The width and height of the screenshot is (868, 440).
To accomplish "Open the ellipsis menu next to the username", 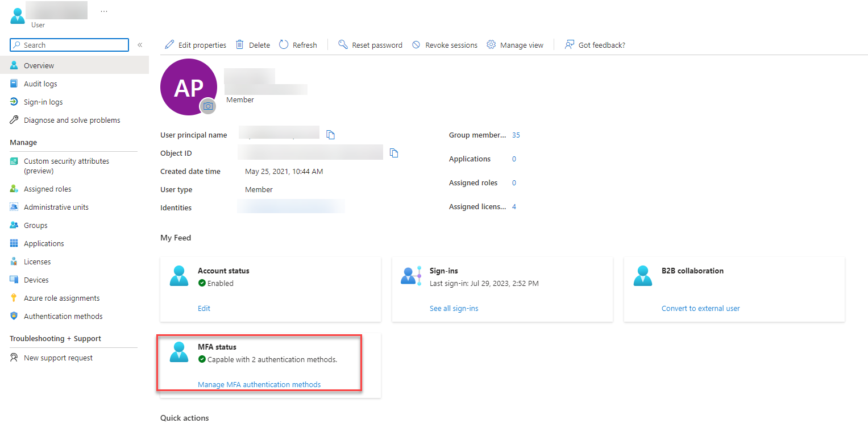I will click(103, 10).
